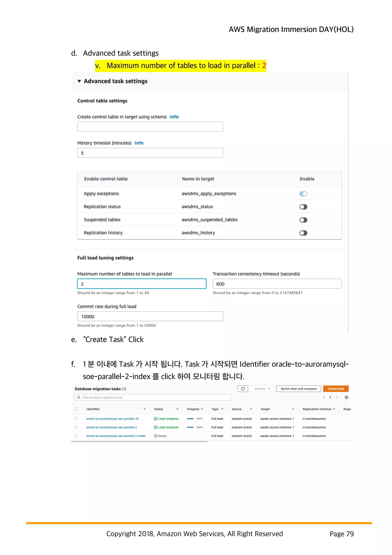Sort by Replication instance column arrow
Screen dimensions: 392x555
[334, 409]
